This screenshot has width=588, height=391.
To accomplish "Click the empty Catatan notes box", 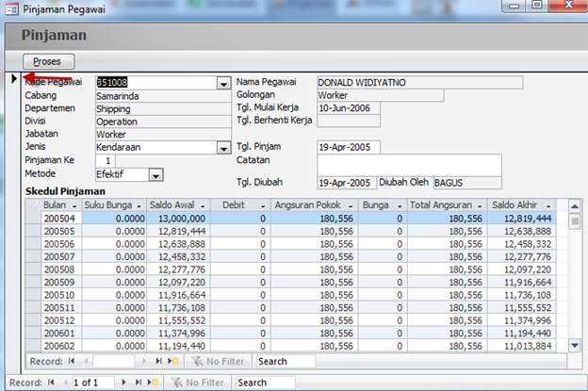I will 409,165.
